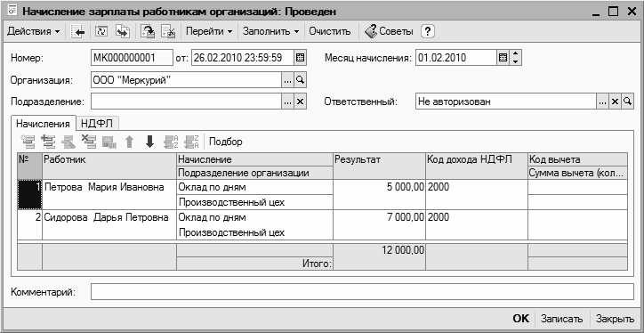644x333 pixels.
Task: Switch to the Начисления tab
Action: (43, 124)
